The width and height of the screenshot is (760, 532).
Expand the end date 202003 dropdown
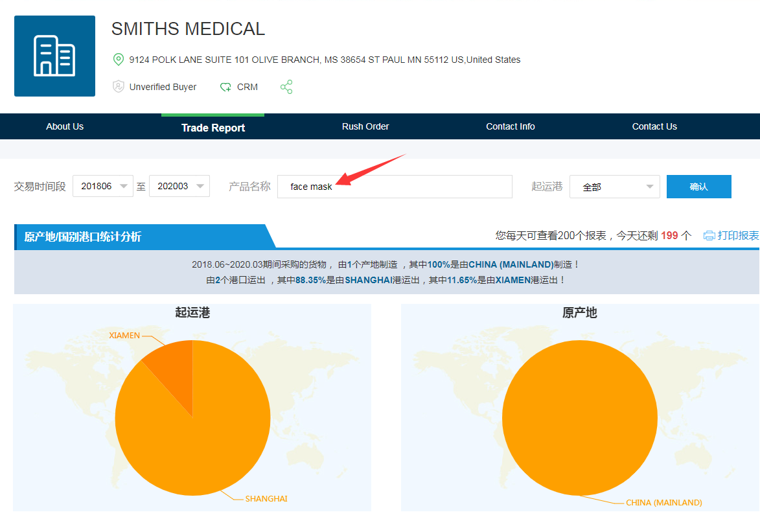[x=179, y=186]
